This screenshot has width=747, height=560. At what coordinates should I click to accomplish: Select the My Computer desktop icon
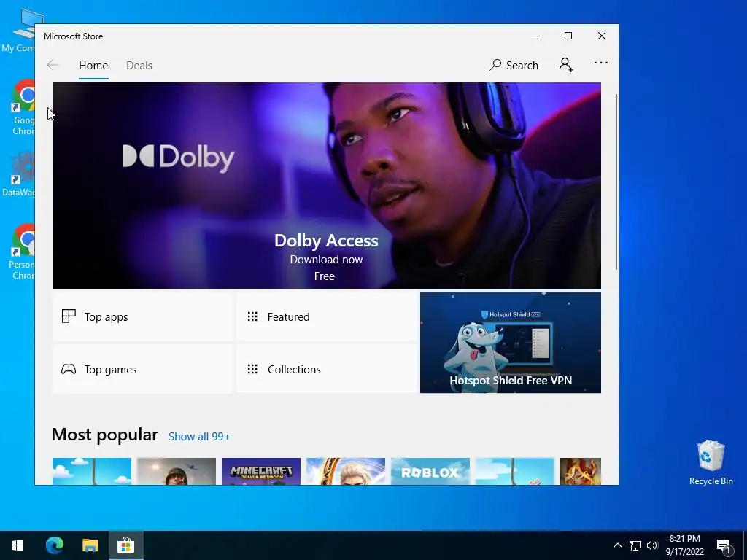click(x=18, y=31)
